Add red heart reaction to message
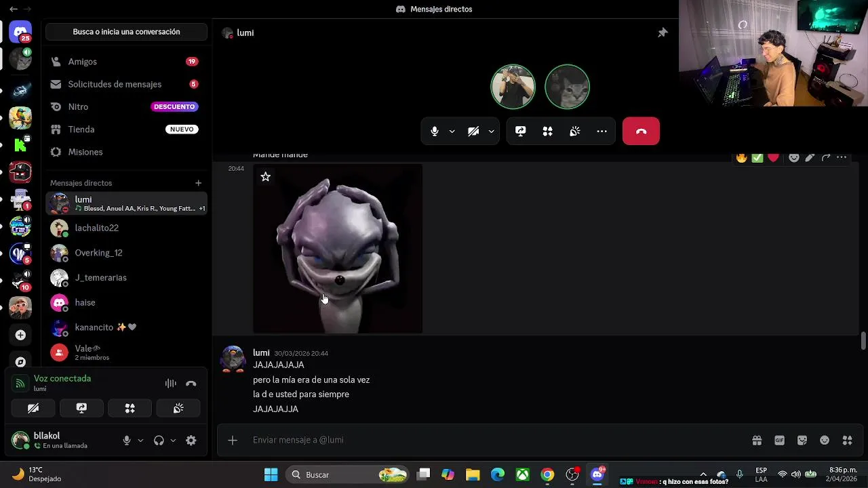The image size is (868, 488). 774,157
